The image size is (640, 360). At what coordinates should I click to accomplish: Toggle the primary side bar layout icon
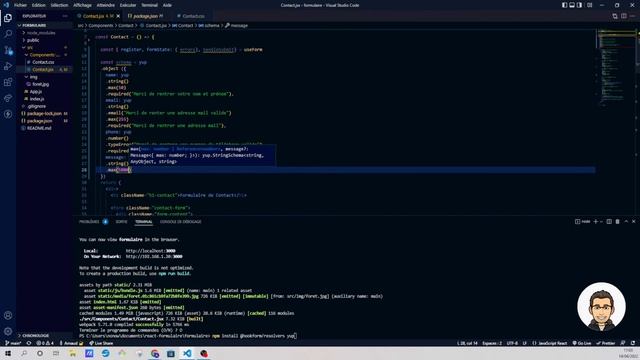(x=564, y=5)
